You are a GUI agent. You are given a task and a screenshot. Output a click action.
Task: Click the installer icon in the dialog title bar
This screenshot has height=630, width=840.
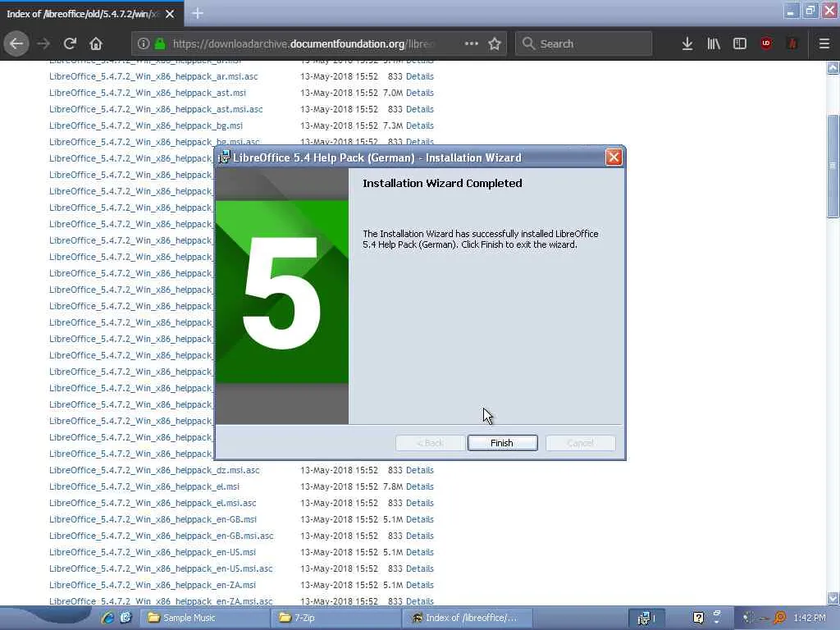pos(224,157)
